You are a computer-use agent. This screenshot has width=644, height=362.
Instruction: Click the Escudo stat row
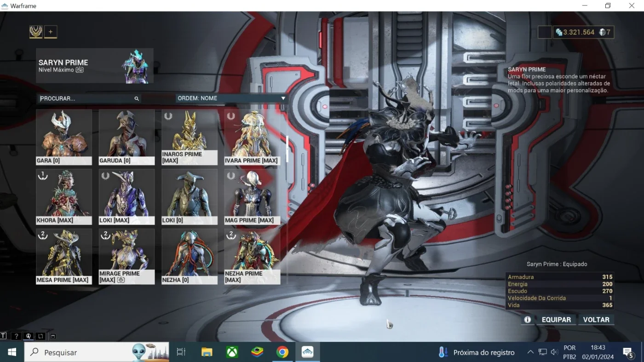(x=560, y=291)
